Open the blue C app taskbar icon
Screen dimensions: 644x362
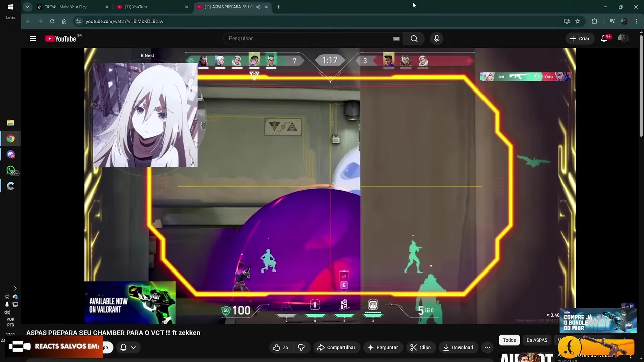pyautogui.click(x=10, y=186)
